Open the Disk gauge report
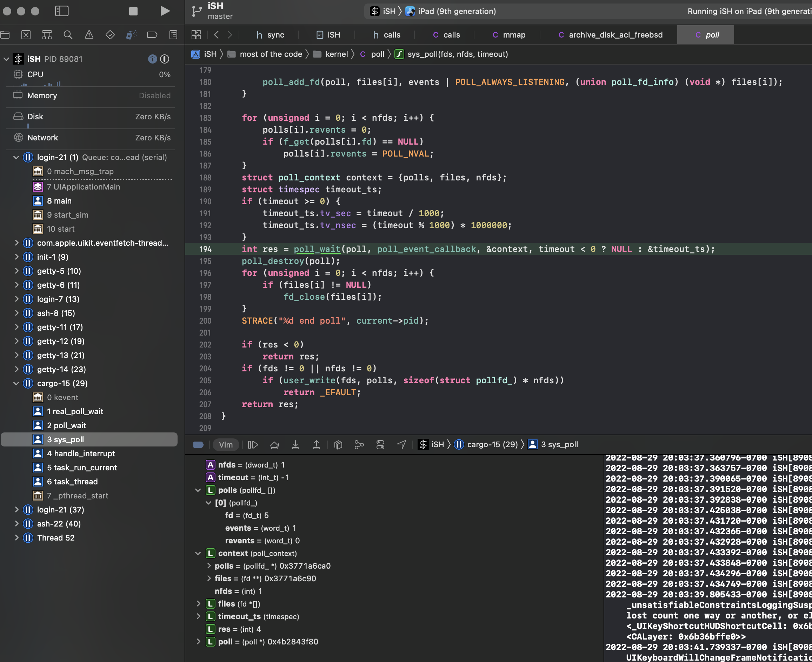 pyautogui.click(x=92, y=117)
